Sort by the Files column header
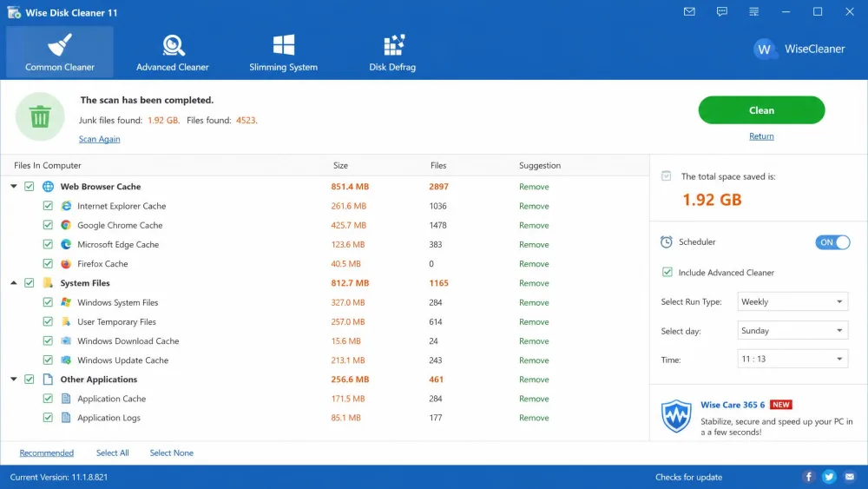 tap(438, 166)
